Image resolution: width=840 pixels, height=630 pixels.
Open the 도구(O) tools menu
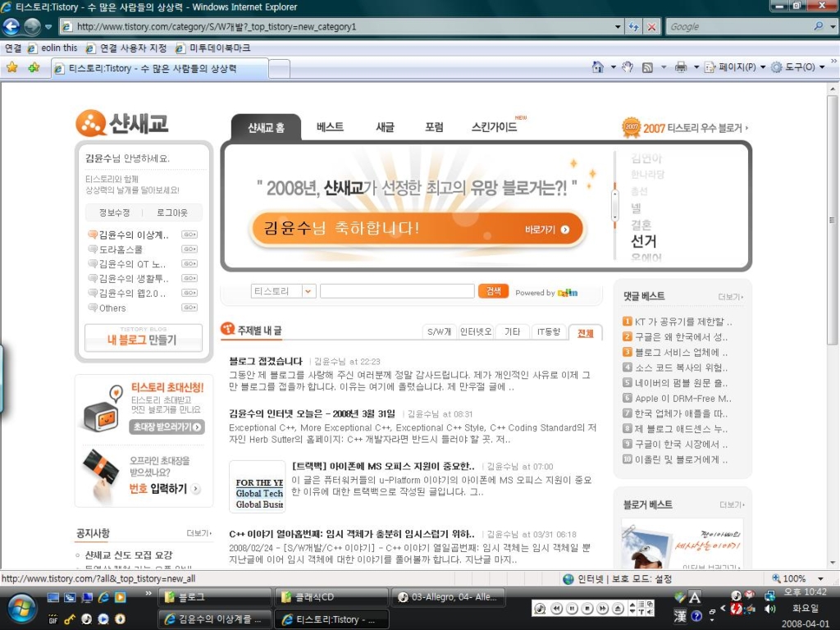(797, 67)
